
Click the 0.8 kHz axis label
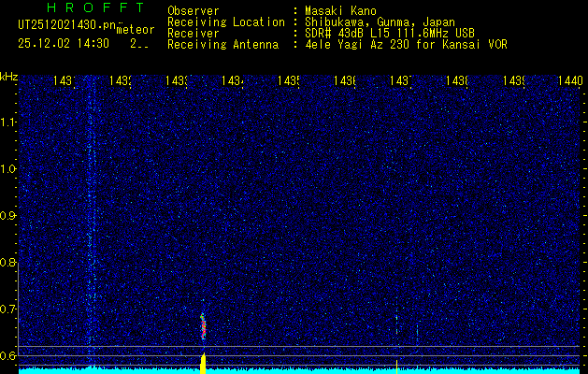(9, 262)
